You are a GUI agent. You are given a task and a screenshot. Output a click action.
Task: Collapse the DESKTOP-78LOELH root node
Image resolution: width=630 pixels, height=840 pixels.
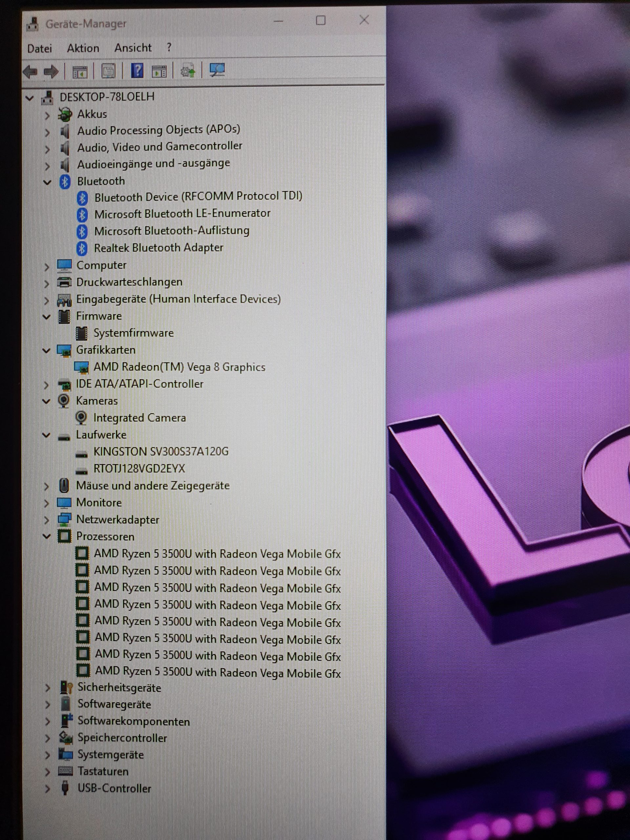tap(30, 98)
